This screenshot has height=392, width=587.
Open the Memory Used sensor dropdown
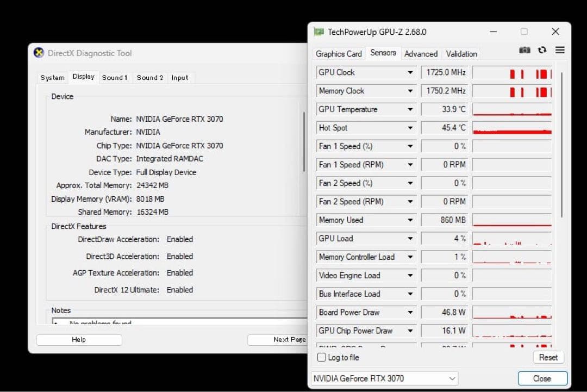(x=410, y=220)
